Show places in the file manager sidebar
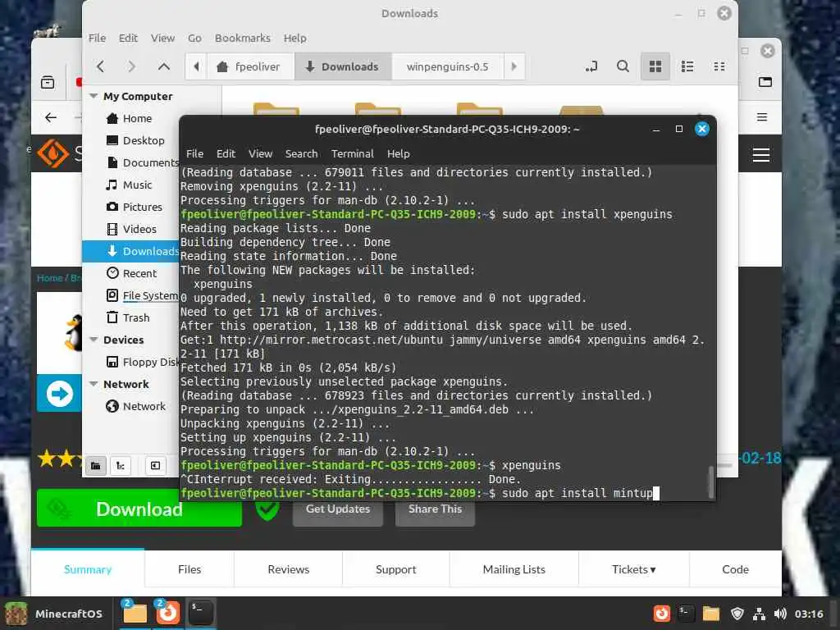This screenshot has height=630, width=840. coord(96,466)
